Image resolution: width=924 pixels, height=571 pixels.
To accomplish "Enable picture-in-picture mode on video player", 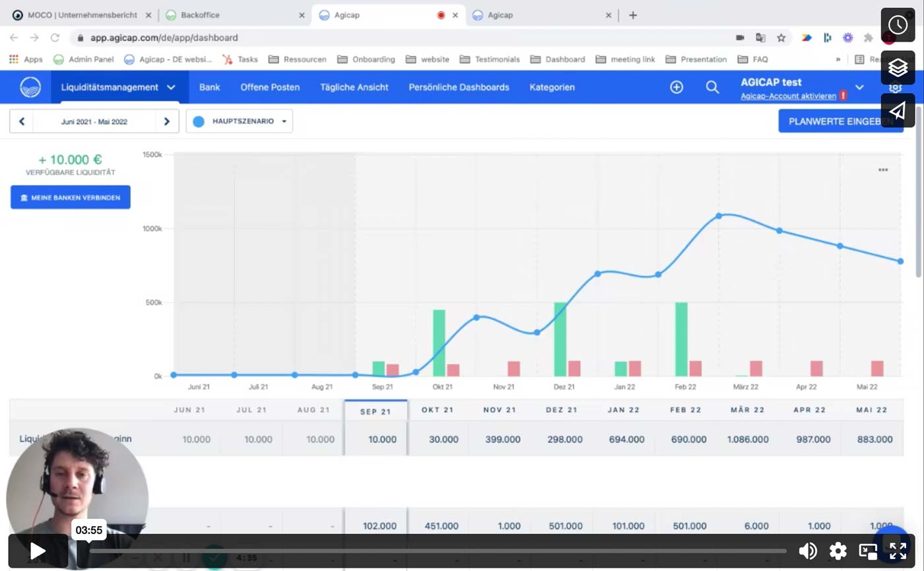I will pyautogui.click(x=867, y=551).
